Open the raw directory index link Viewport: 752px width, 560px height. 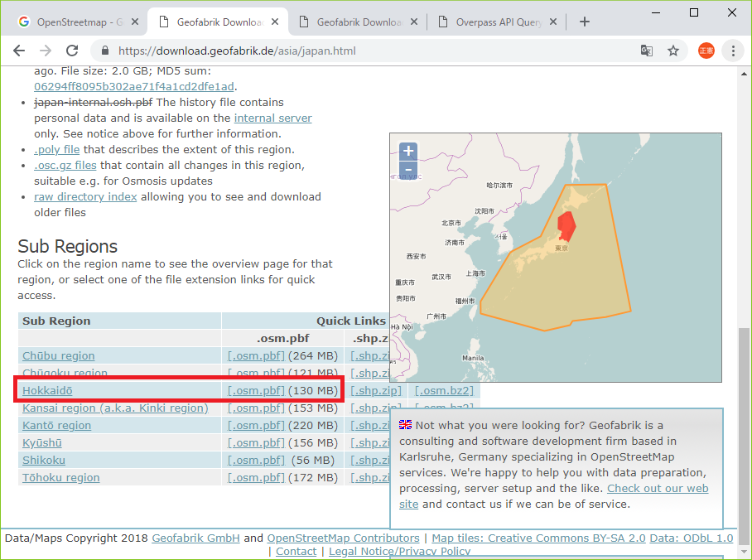(x=85, y=196)
